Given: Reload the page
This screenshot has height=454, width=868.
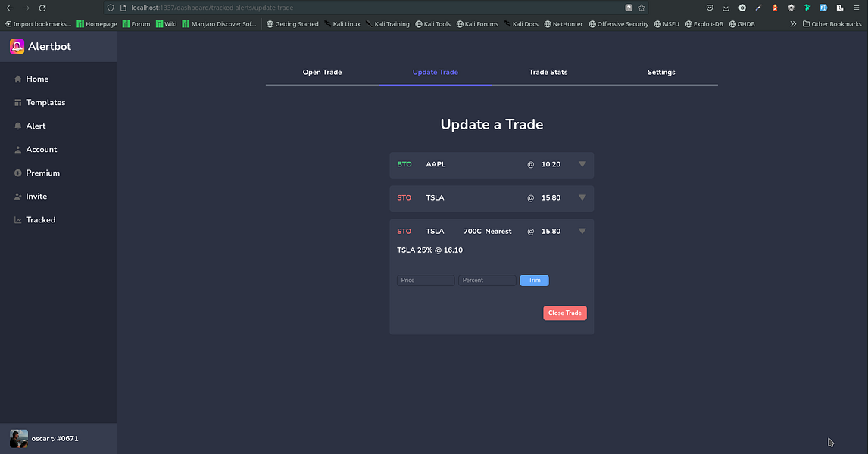Looking at the screenshot, I should click(x=42, y=8).
